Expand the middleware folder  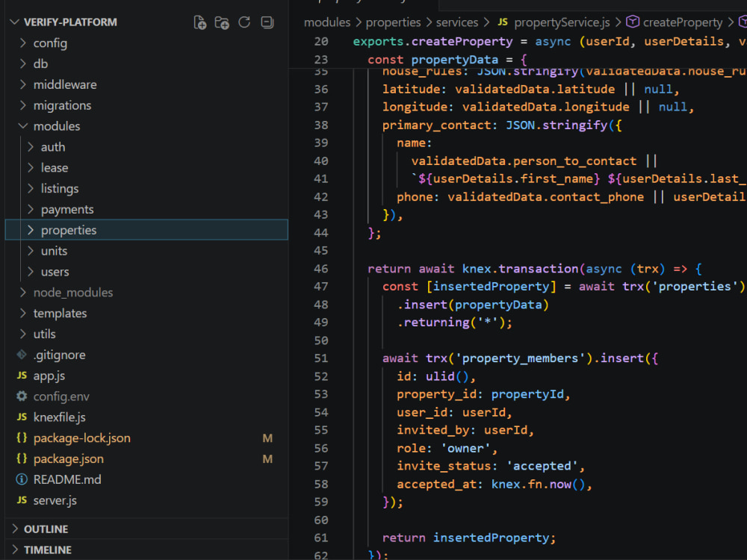click(22, 84)
